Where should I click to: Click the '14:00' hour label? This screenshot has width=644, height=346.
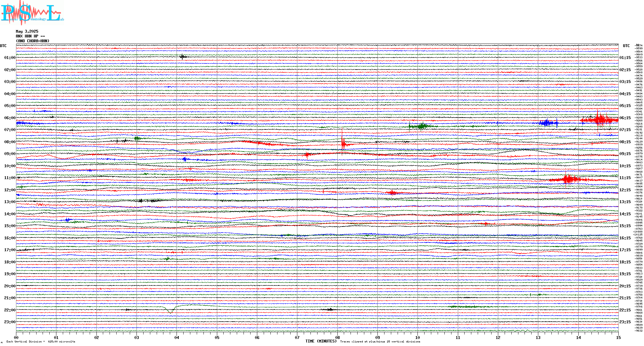10,214
